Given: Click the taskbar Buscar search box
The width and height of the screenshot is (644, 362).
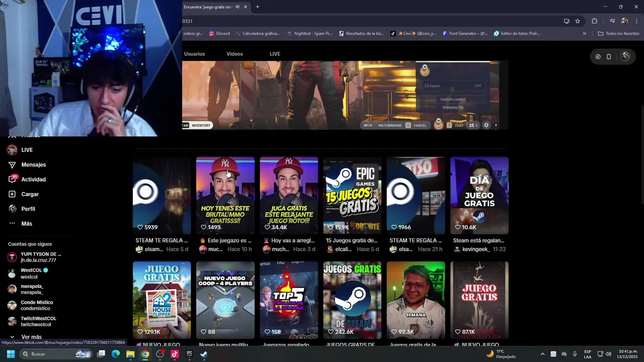Looking at the screenshot, I should pyautogui.click(x=56, y=354).
